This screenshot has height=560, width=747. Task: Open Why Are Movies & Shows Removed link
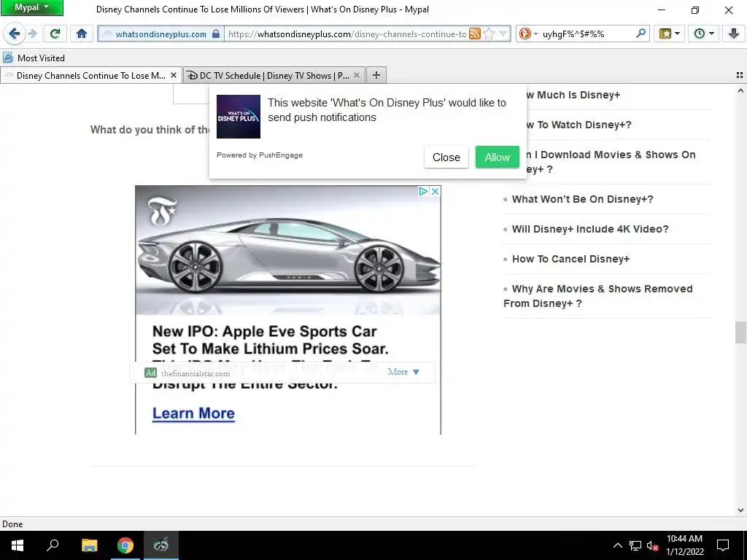click(598, 296)
